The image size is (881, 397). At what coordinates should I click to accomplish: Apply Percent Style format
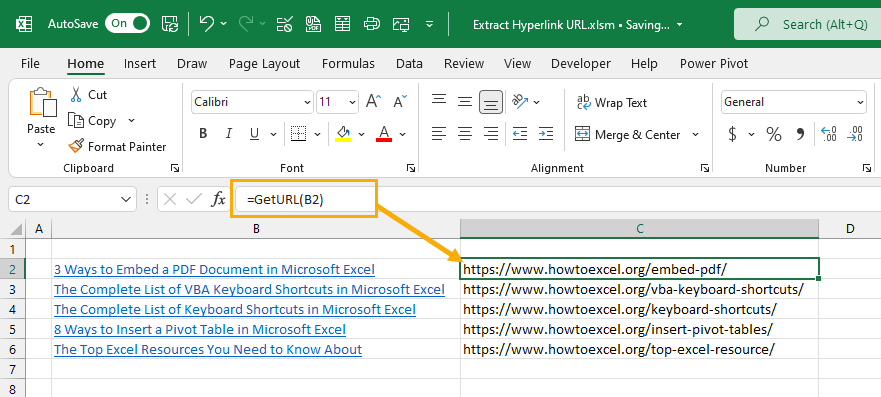(774, 134)
